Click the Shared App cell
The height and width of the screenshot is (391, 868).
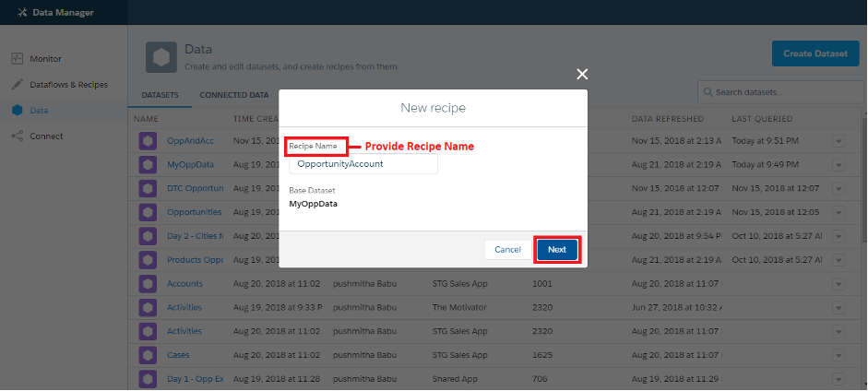[457, 379]
